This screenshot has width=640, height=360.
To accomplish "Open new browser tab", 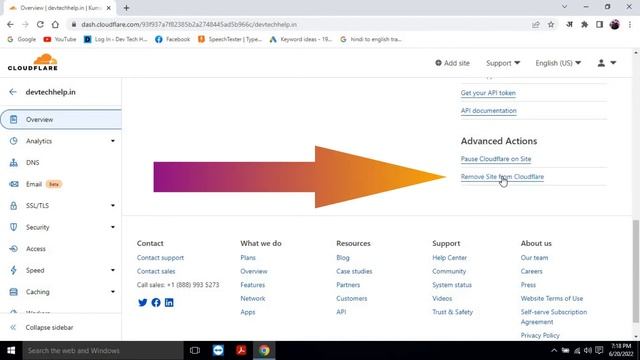I will pos(127,8).
